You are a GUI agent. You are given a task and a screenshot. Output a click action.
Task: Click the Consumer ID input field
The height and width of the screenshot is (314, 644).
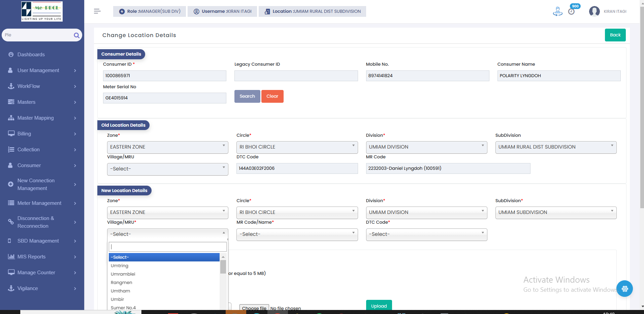[164, 76]
